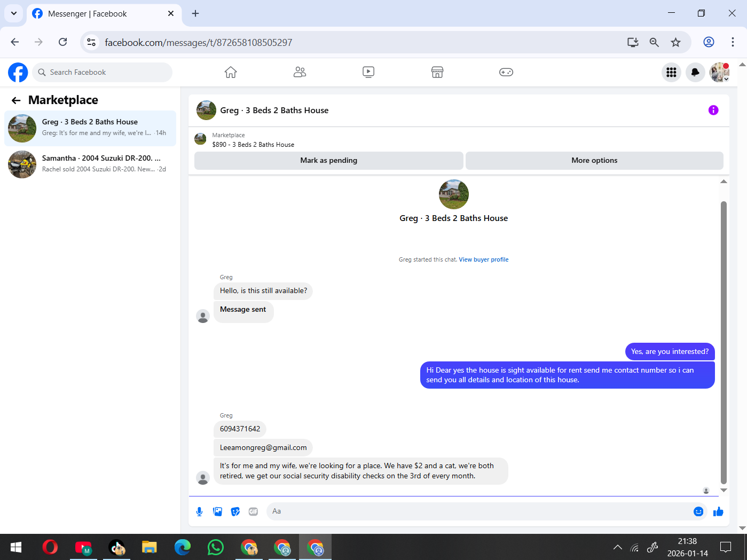Select Greg 3 Beds 2 Baths House conversation
747x560 pixels.
[90, 128]
